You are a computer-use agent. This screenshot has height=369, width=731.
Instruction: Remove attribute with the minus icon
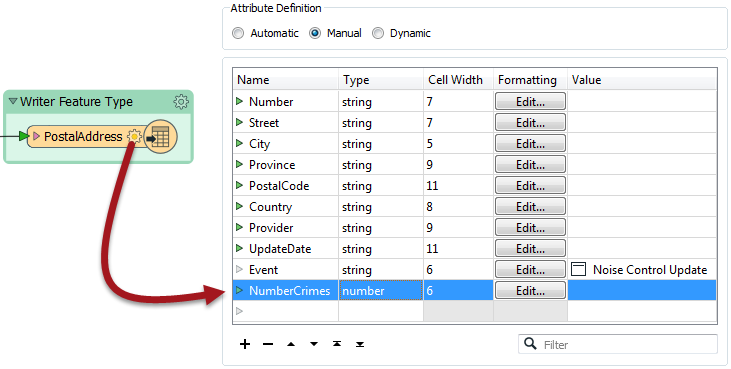[x=268, y=344]
